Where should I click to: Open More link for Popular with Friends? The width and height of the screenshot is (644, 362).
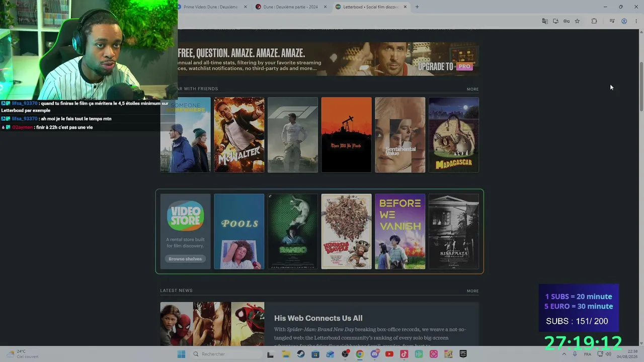pyautogui.click(x=472, y=89)
